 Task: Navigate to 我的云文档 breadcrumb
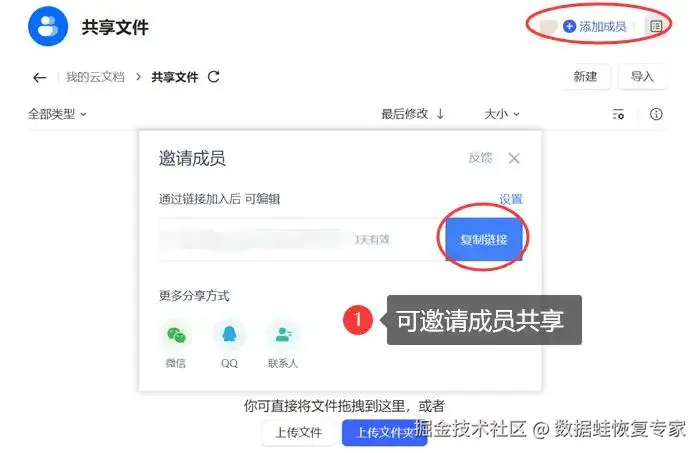pos(95,77)
